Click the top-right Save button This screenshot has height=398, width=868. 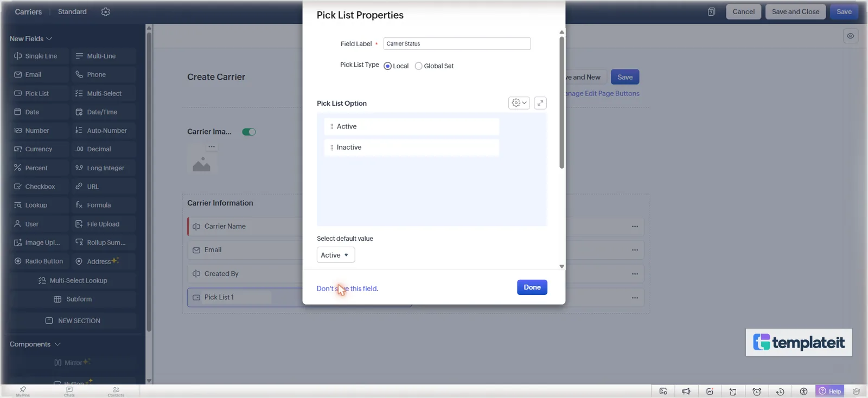pyautogui.click(x=844, y=12)
